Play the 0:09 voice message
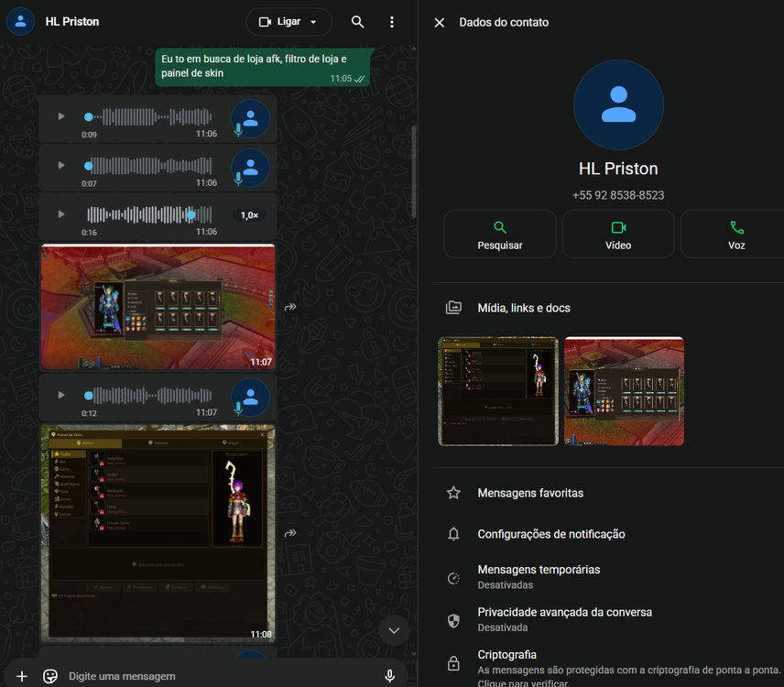 pos(61,116)
